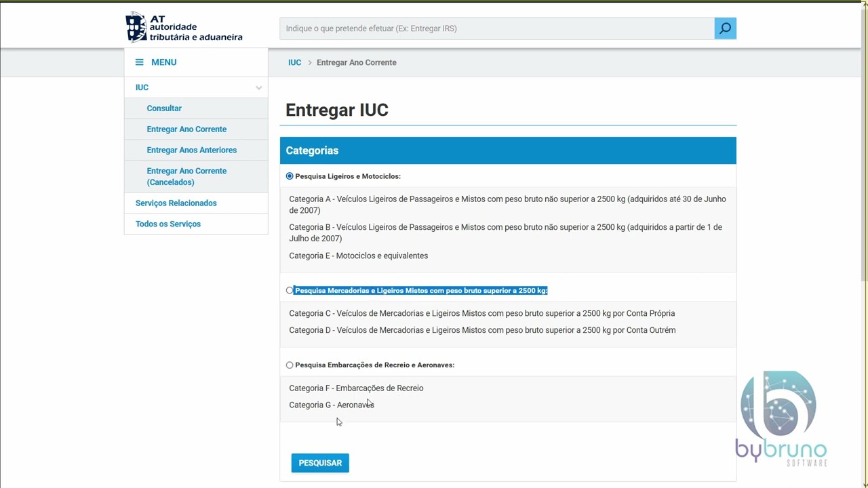Screen dimensions: 868x488
Task: Open the hamburger MENU icon
Action: [139, 62]
